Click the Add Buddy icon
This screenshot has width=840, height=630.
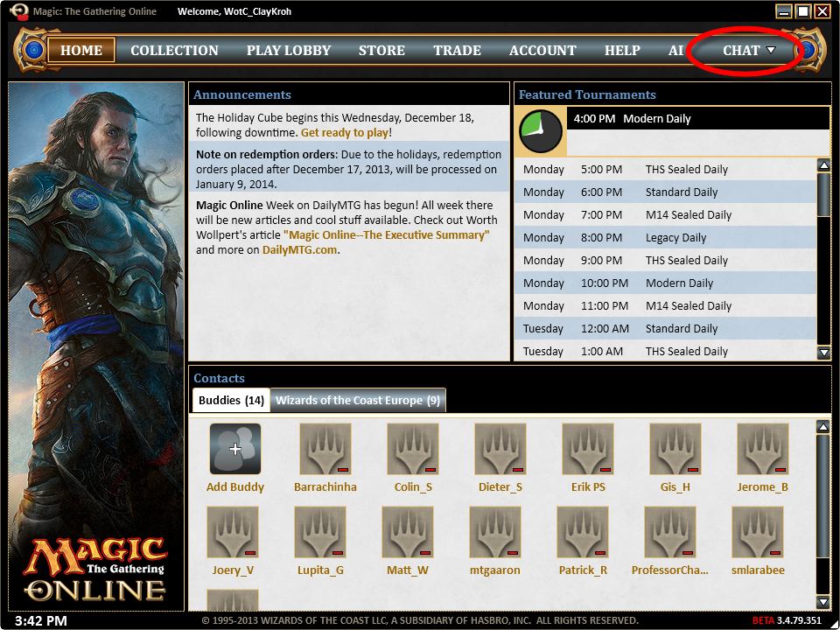[235, 449]
